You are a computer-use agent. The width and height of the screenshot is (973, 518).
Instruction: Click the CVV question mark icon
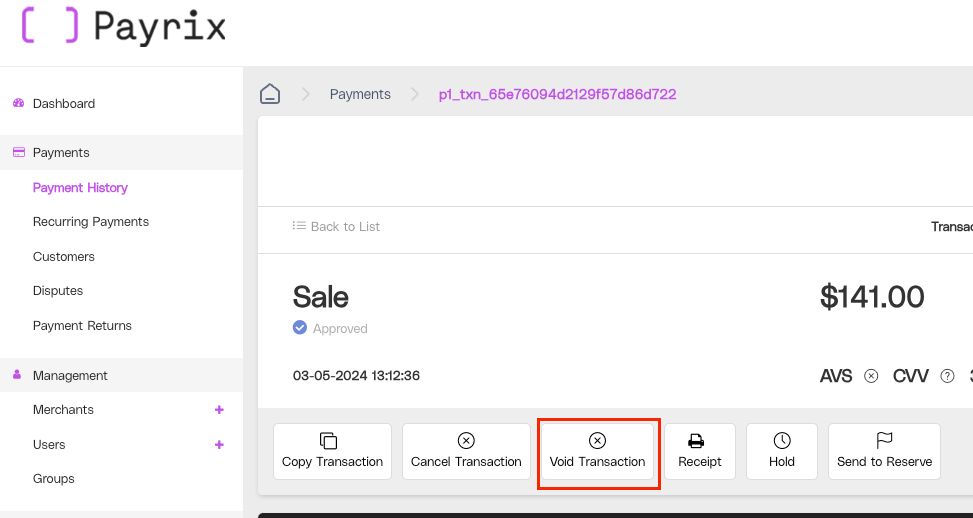947,376
